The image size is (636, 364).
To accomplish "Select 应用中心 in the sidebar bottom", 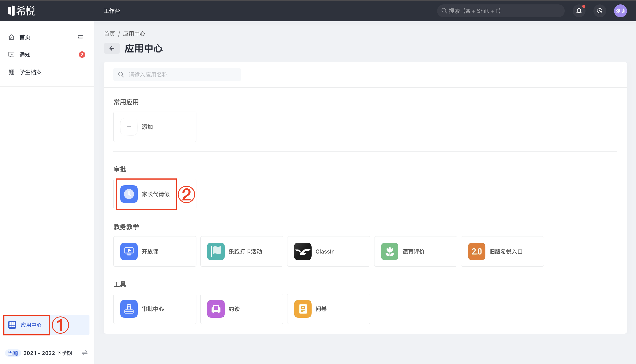I will [x=46, y=325].
